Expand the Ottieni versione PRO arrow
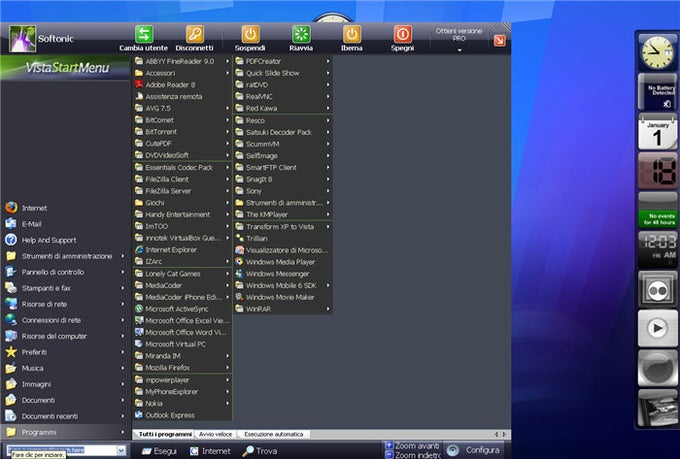680x459 pixels. (x=459, y=50)
